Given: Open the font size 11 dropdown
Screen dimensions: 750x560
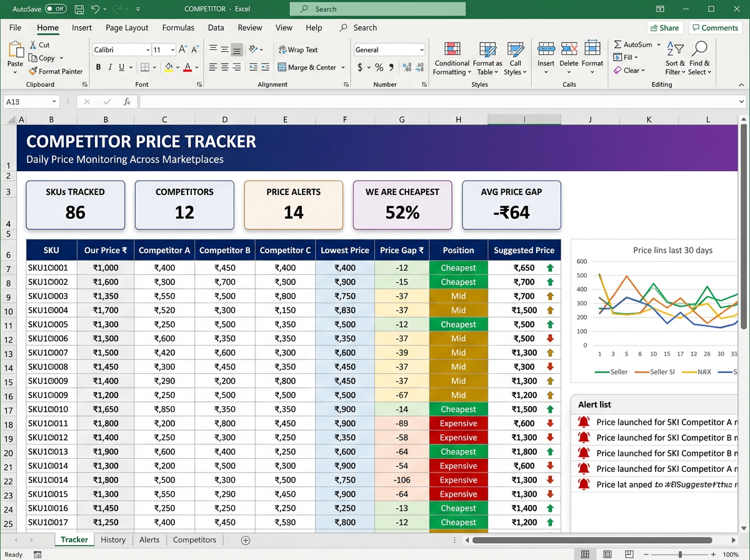Looking at the screenshot, I should pos(173,50).
